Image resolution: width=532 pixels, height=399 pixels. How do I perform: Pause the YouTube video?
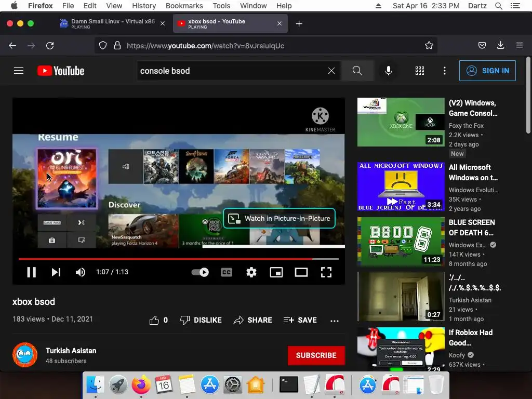32,272
